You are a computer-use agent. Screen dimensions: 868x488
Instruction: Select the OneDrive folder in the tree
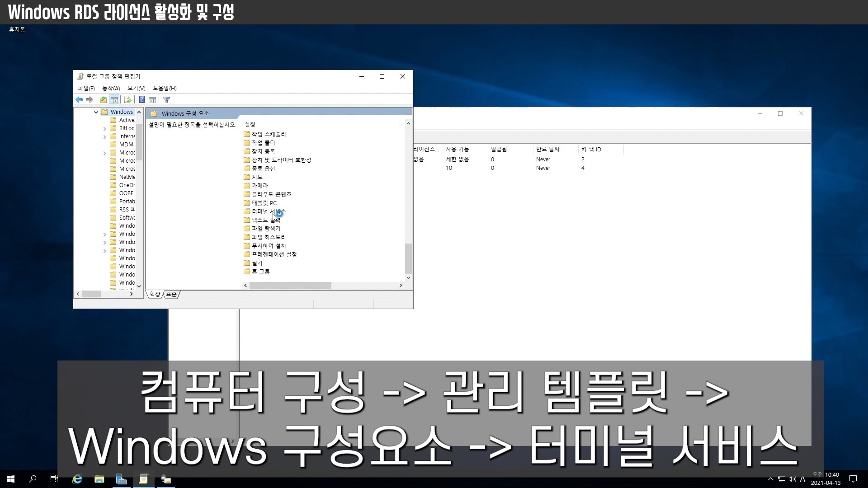123,185
